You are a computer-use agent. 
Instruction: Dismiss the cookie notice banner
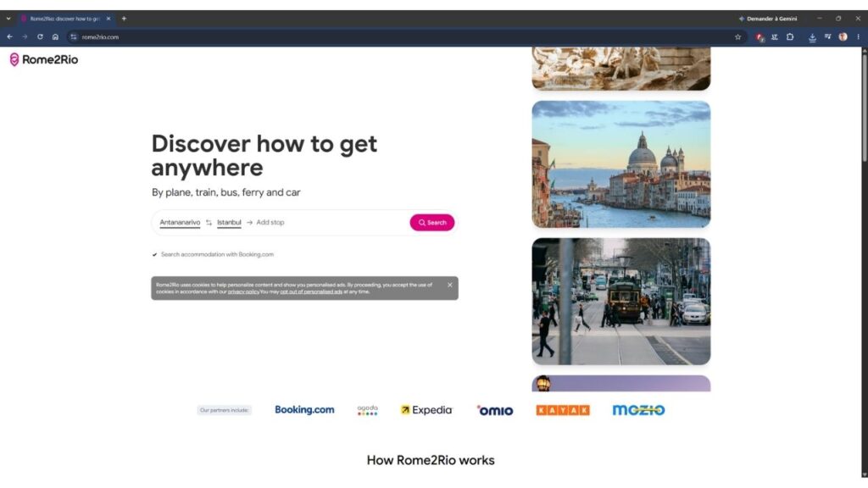point(449,285)
